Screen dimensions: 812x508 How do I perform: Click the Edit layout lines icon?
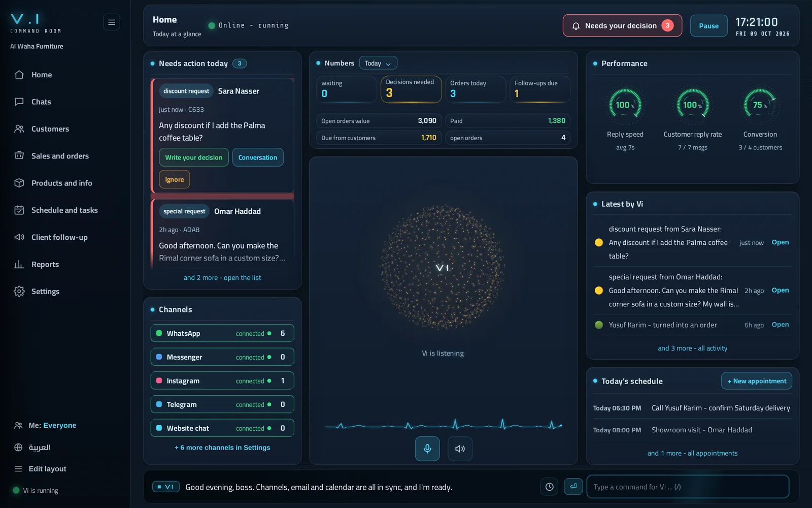18,469
